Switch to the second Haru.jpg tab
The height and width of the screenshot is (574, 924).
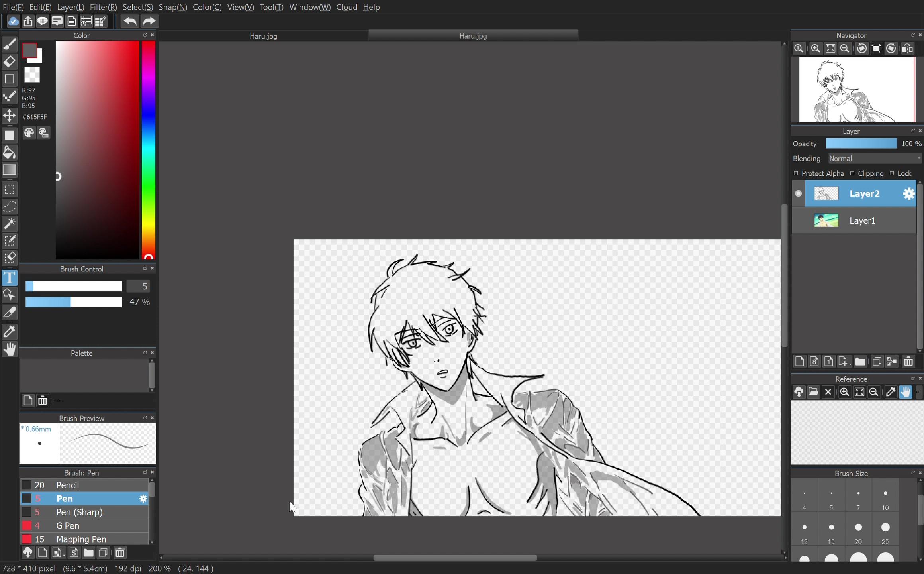472,35
